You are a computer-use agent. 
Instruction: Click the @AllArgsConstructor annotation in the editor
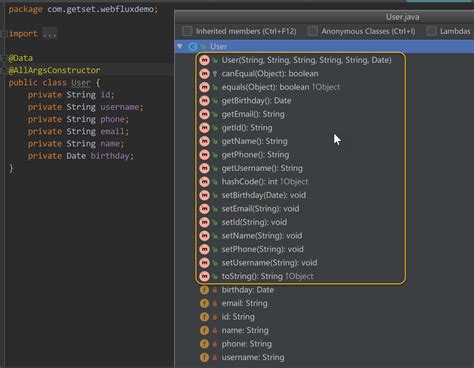(x=54, y=70)
